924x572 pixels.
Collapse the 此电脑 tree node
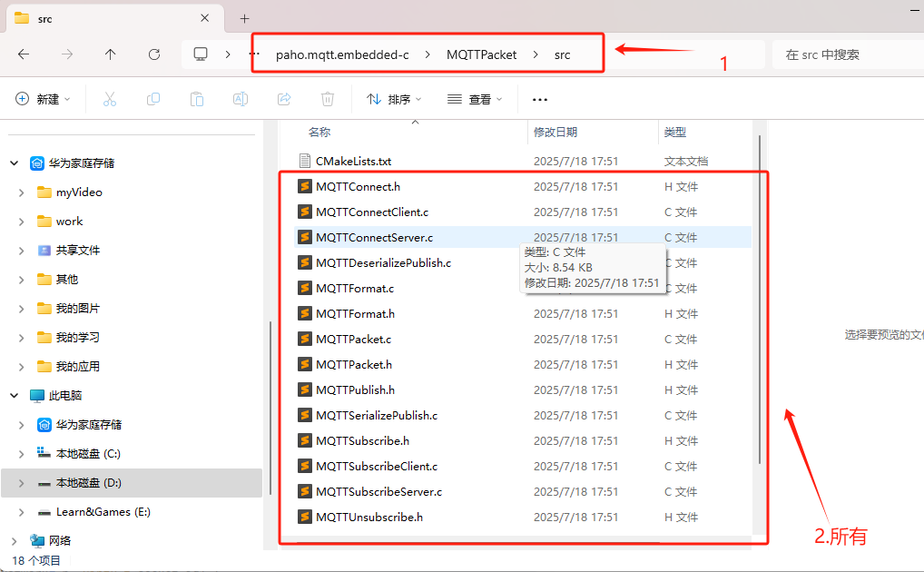point(15,395)
